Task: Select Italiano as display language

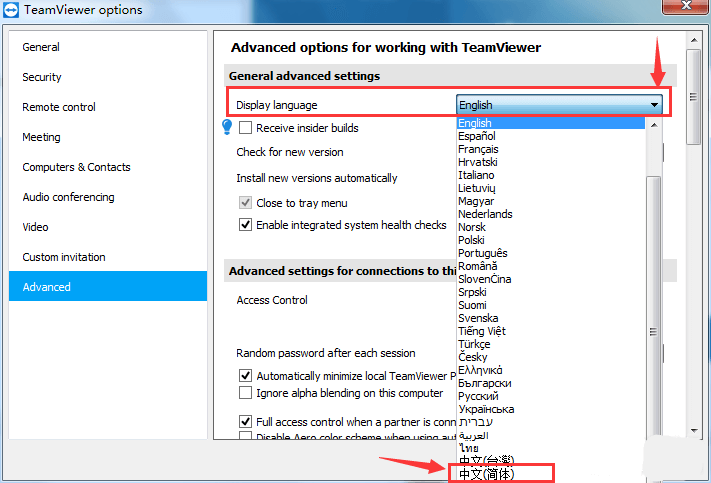Action: click(550, 175)
